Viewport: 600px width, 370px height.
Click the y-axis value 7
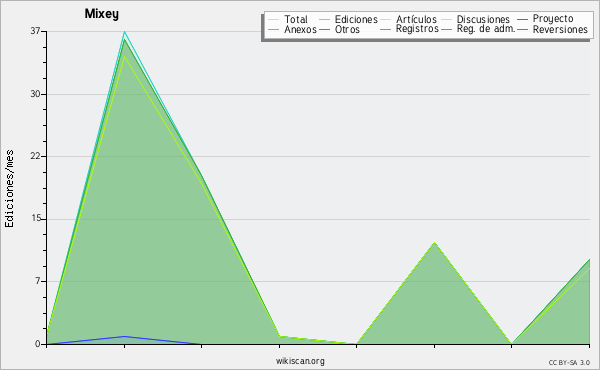38,281
